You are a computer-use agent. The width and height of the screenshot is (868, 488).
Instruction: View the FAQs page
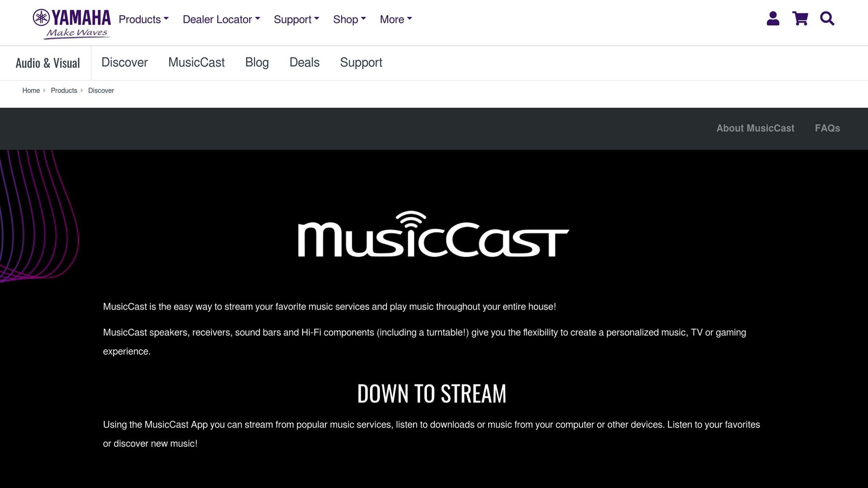point(827,128)
